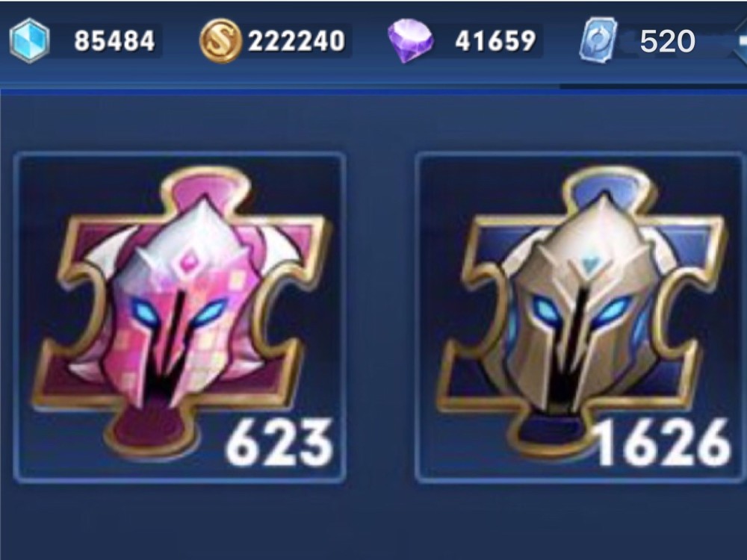Open the 85484 crystal balance
This screenshot has width=747, height=560.
(x=114, y=40)
